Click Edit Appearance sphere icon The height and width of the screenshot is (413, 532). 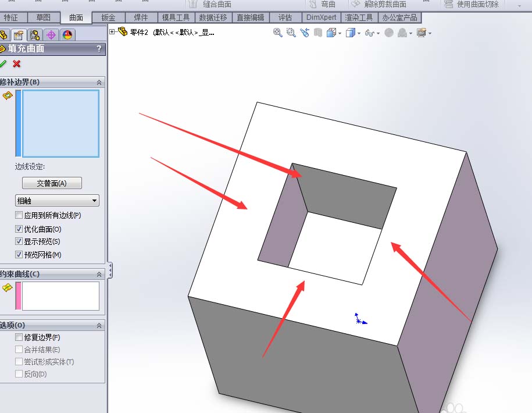[389, 33]
